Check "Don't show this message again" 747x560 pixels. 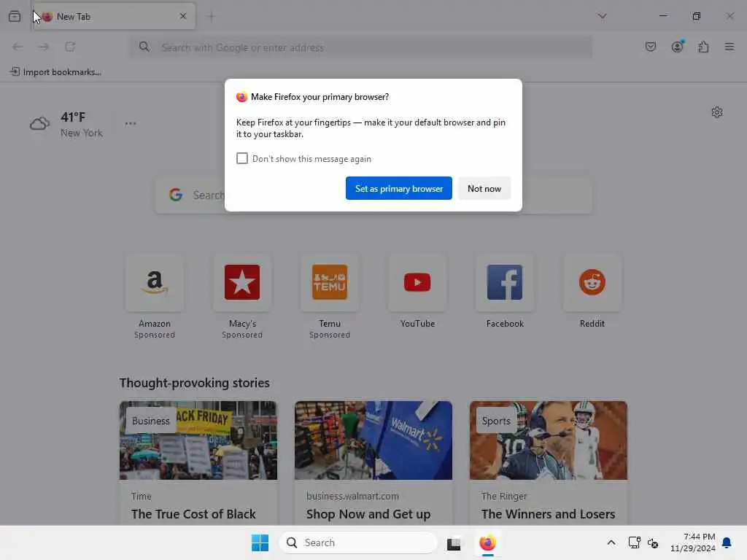242,158
